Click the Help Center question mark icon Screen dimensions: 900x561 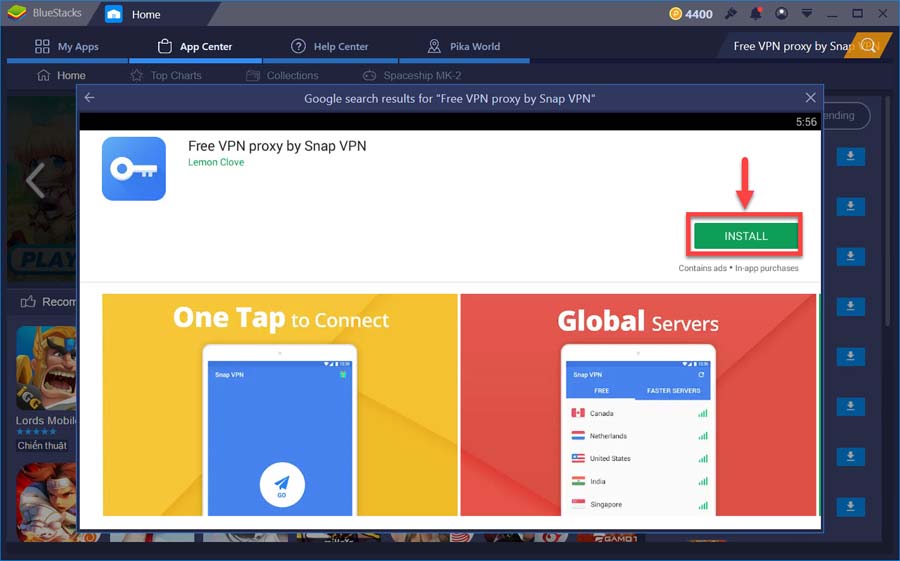coord(298,46)
